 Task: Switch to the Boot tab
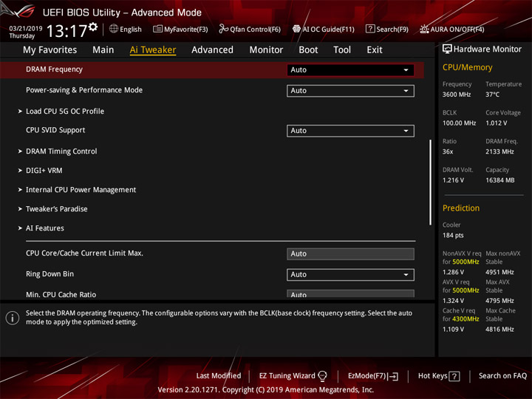point(308,50)
